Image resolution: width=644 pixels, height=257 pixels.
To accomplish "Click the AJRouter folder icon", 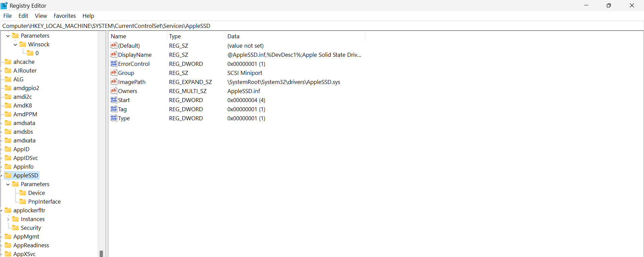I will coord(8,71).
